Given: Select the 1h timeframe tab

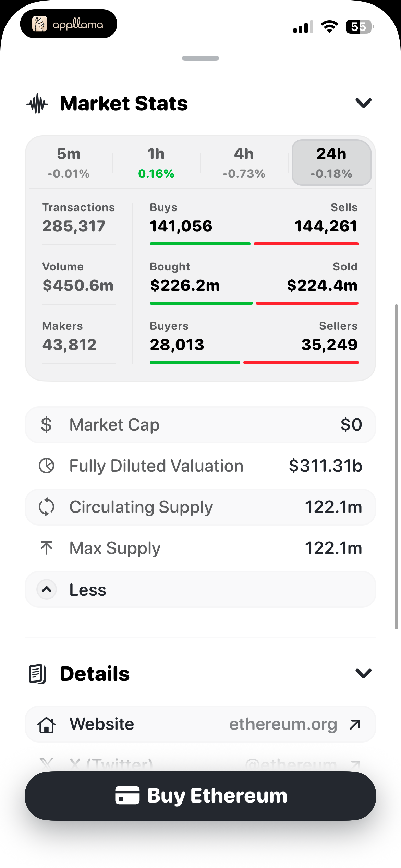Looking at the screenshot, I should [156, 162].
